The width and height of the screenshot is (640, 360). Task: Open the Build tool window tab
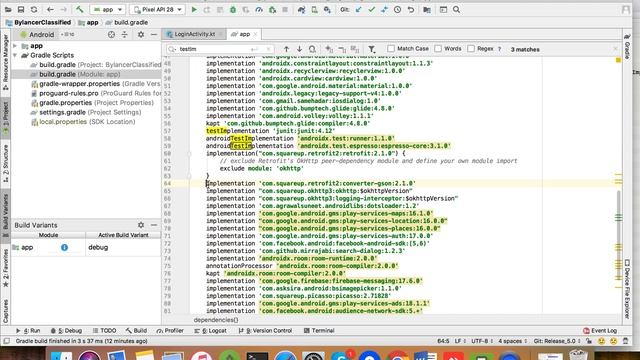coord(136,331)
